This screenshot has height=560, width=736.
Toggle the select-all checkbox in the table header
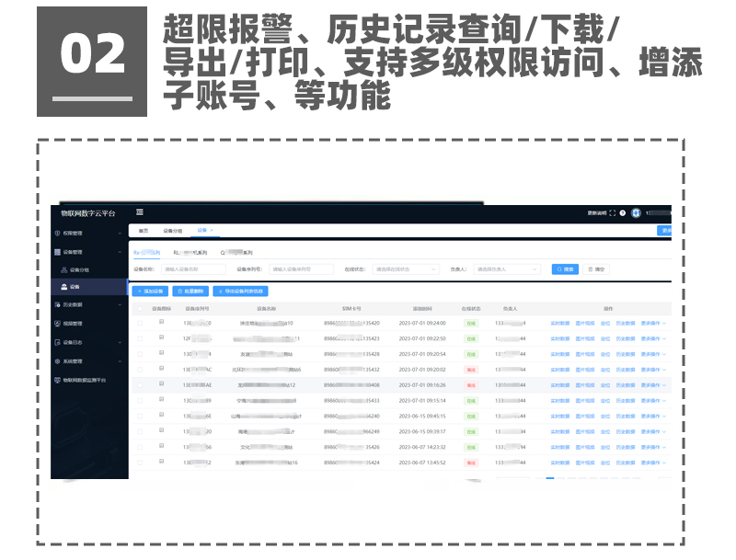click(x=140, y=309)
